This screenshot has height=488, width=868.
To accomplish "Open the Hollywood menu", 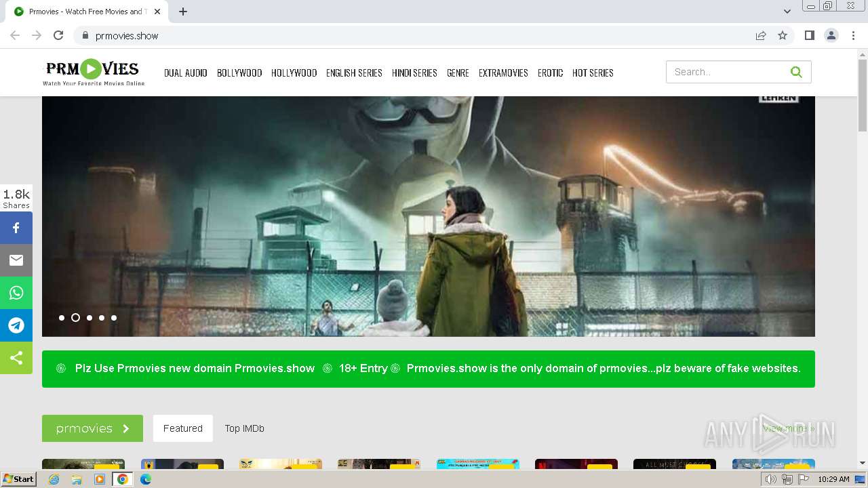I will point(294,73).
